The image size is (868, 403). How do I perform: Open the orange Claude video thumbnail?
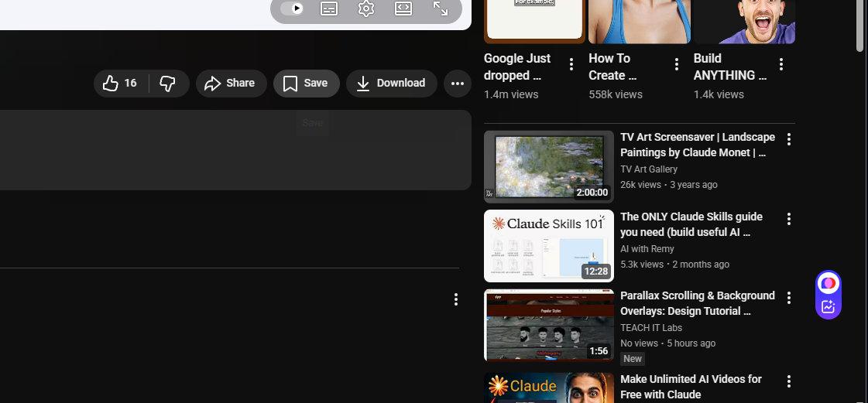(x=548, y=388)
